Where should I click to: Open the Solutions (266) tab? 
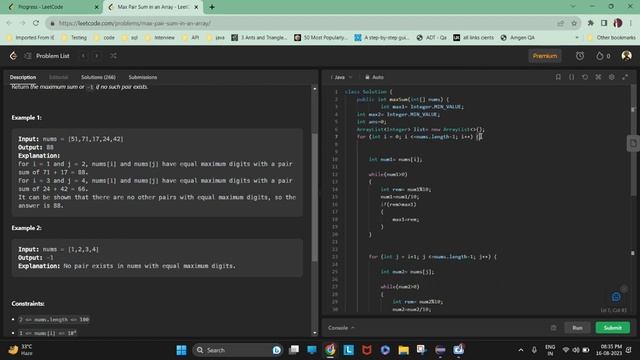(x=98, y=77)
